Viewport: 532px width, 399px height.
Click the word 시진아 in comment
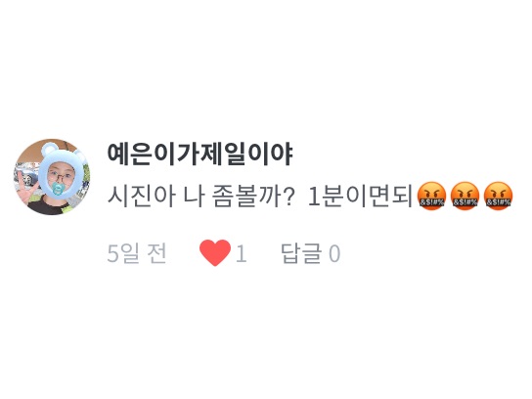tap(142, 197)
